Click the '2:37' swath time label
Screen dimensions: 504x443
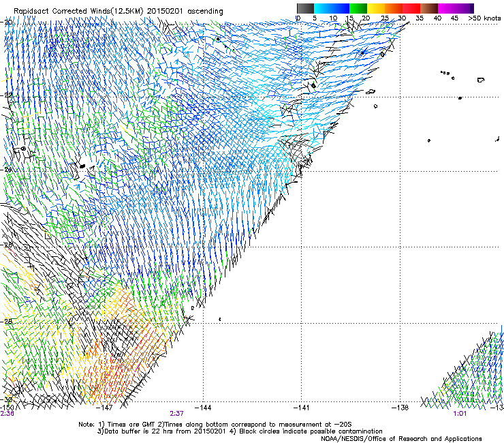(177, 414)
